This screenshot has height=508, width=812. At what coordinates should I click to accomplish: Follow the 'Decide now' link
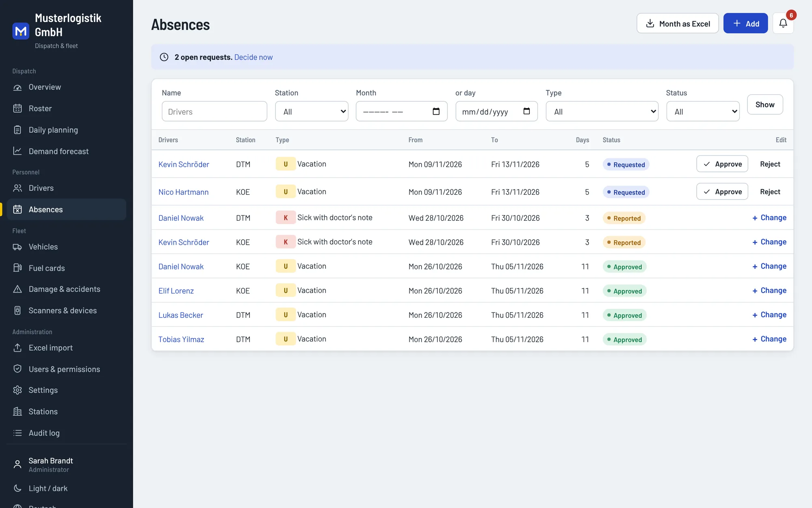pyautogui.click(x=253, y=57)
